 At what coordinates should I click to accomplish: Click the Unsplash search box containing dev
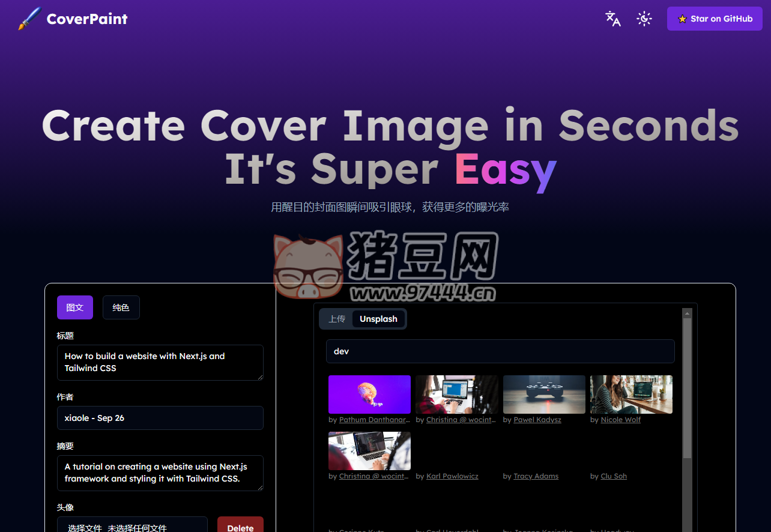click(x=500, y=351)
